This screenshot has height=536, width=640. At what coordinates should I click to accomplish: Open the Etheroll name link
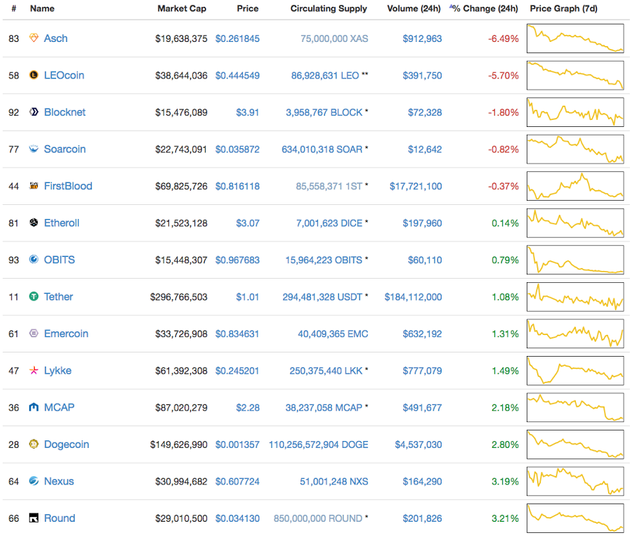[x=62, y=223]
